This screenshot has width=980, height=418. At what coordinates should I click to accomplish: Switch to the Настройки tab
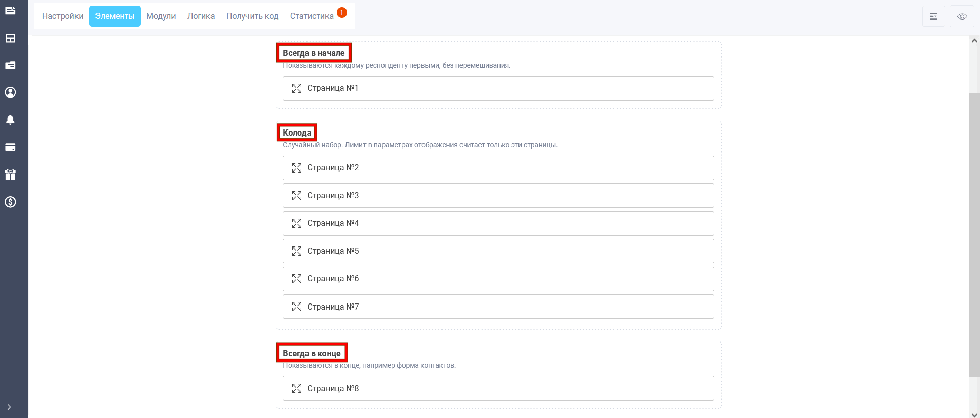(63, 16)
